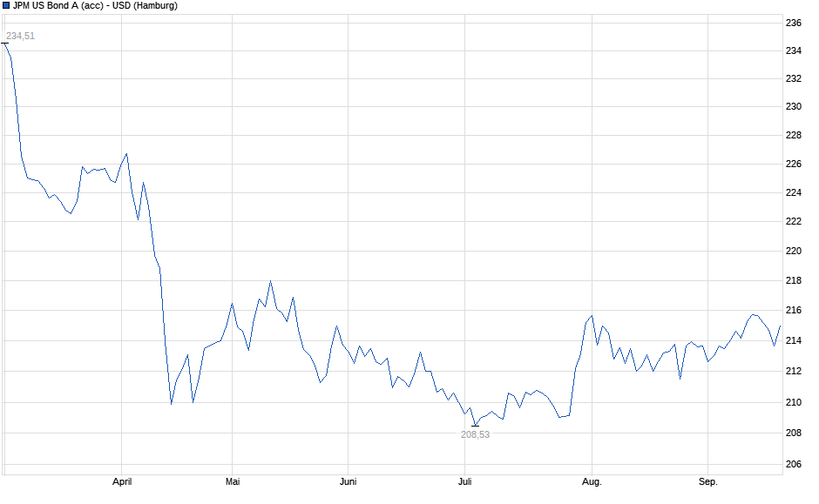This screenshot has height=504, width=819.
Task: Click the 226 price axis label
Action: pyautogui.click(x=794, y=164)
